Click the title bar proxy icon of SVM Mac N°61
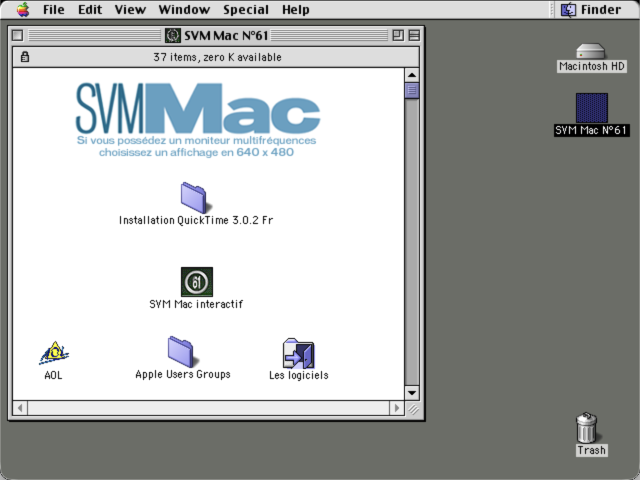This screenshot has width=640, height=480. click(x=173, y=36)
